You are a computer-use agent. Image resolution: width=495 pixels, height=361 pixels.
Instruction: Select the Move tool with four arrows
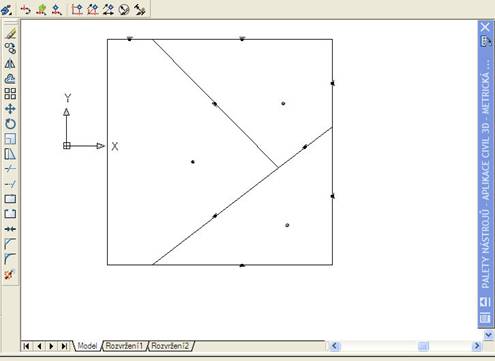tap(10, 109)
